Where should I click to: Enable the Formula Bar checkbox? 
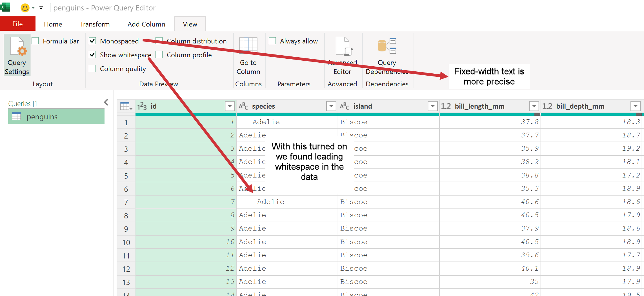click(35, 41)
